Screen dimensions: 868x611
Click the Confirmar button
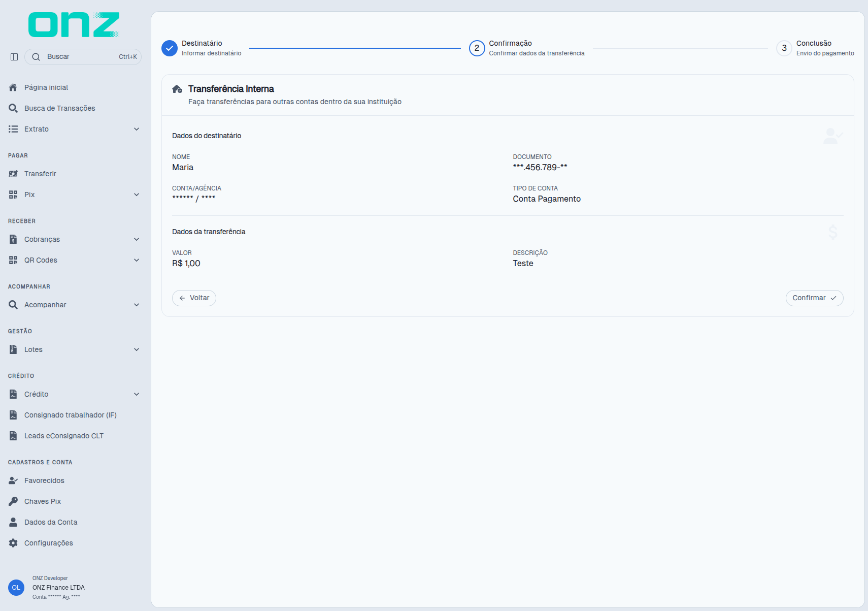814,298
